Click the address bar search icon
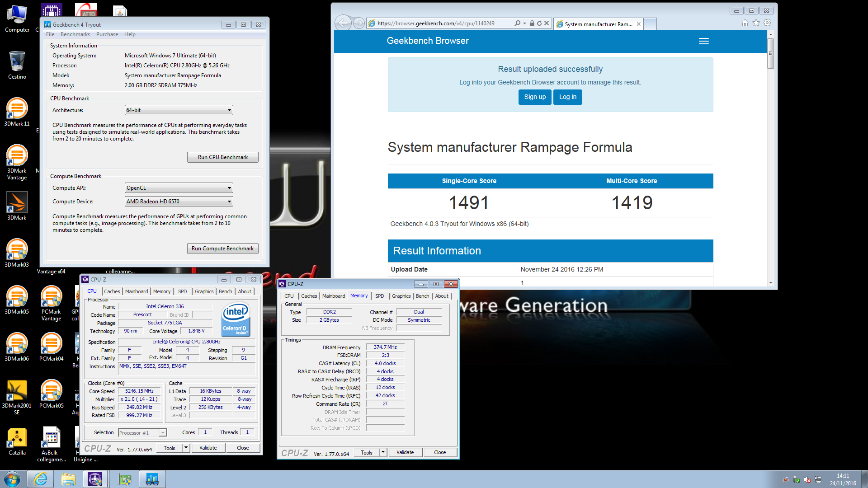This screenshot has width=868, height=488. pyautogui.click(x=517, y=23)
